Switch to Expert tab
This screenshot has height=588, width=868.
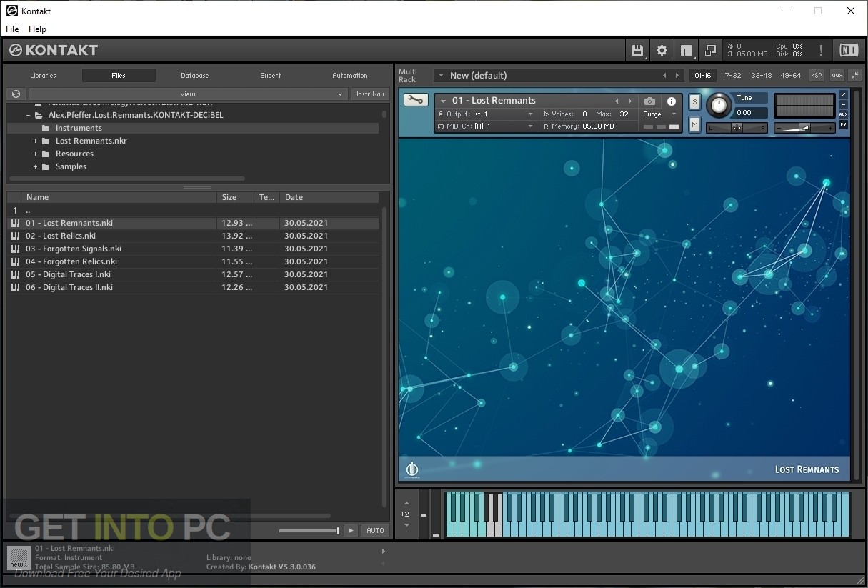point(270,75)
